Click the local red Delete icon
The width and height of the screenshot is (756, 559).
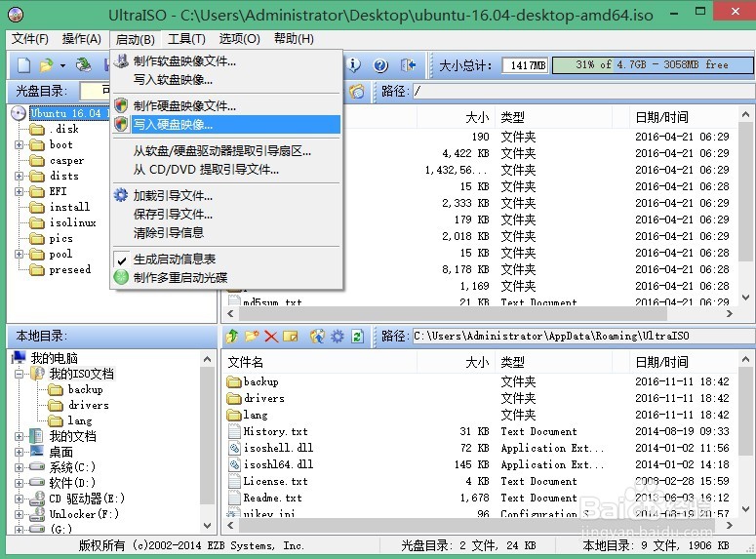pyautogui.click(x=271, y=336)
